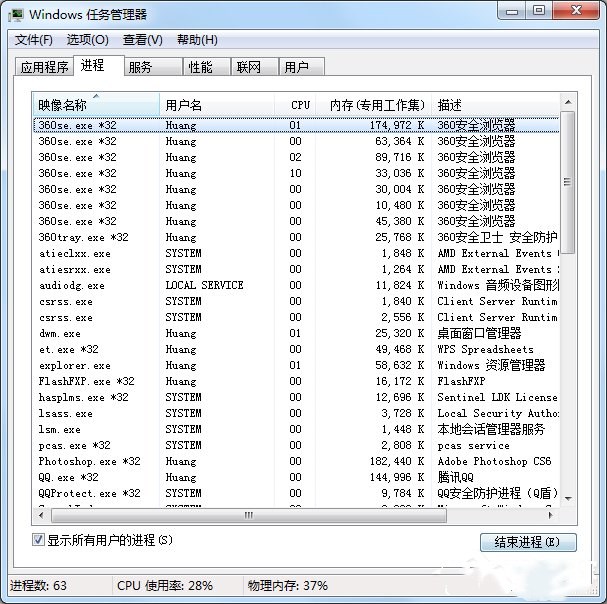Select the 进程 tab
Viewport: 607px width, 604px height.
click(99, 65)
